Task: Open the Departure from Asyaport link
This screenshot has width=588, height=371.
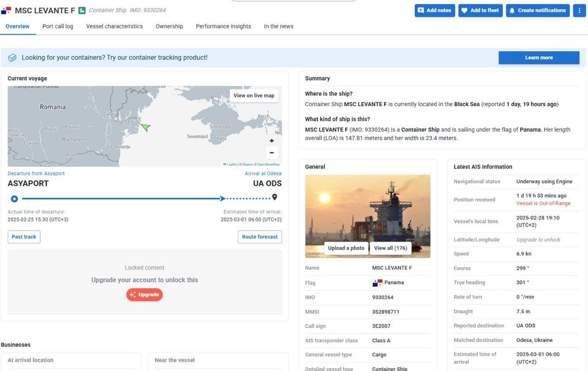Action: click(x=36, y=173)
